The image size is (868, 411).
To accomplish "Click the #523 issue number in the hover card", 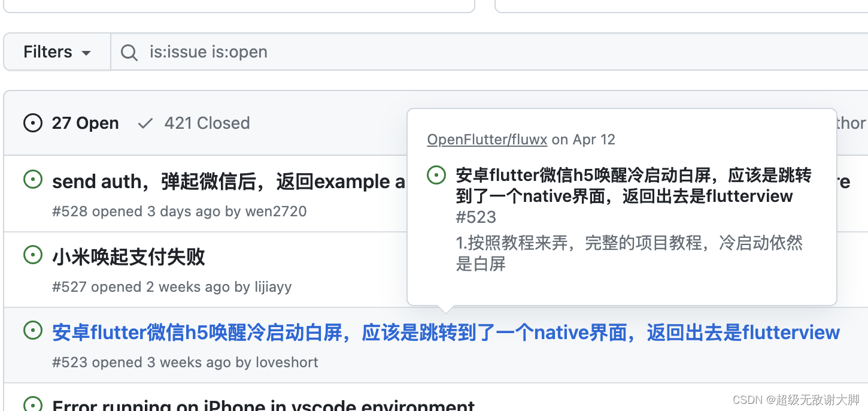I will pyautogui.click(x=476, y=217).
